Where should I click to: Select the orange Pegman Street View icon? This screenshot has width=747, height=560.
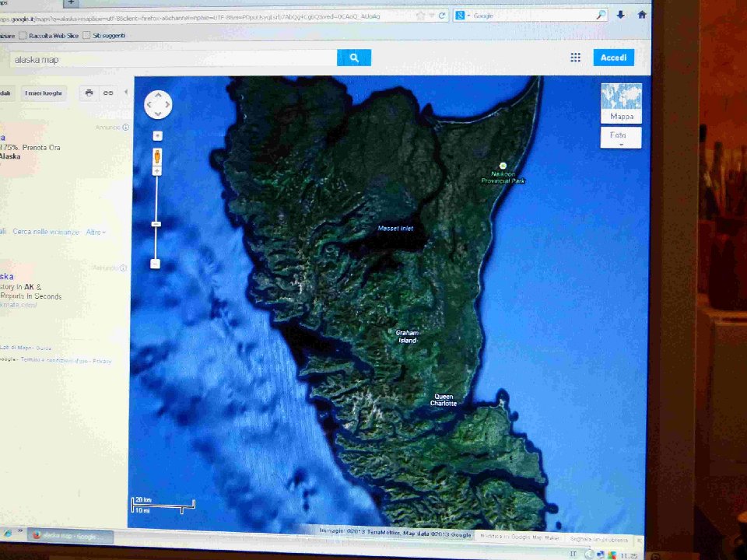[156, 156]
